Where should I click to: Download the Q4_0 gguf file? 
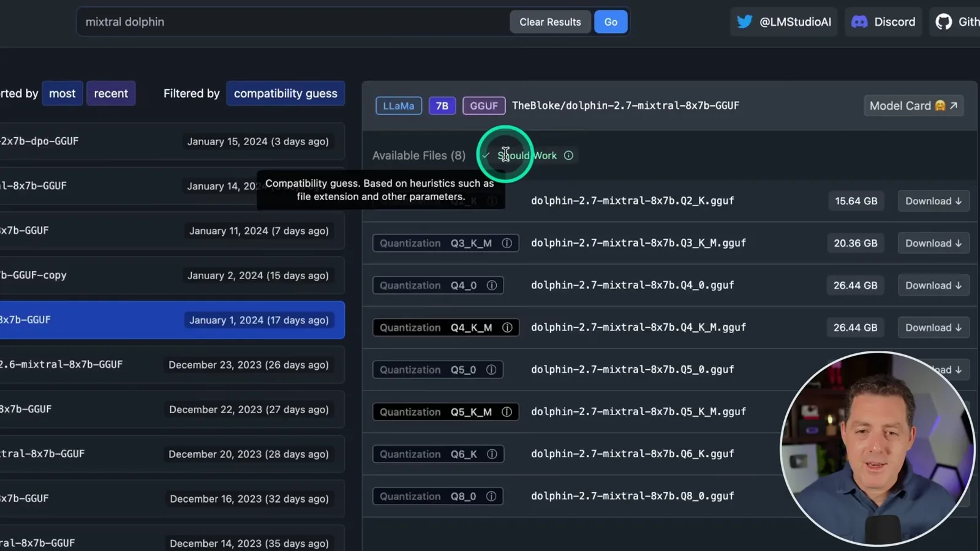(x=933, y=285)
